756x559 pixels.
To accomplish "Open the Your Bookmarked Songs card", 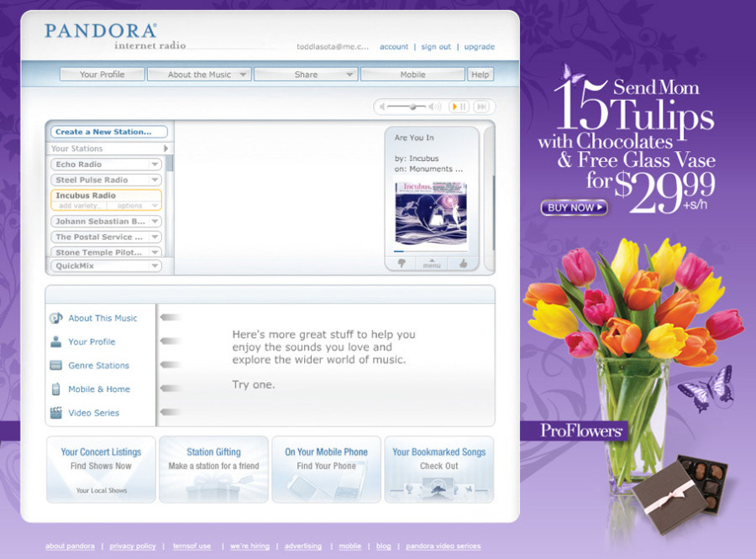I will coord(439,469).
